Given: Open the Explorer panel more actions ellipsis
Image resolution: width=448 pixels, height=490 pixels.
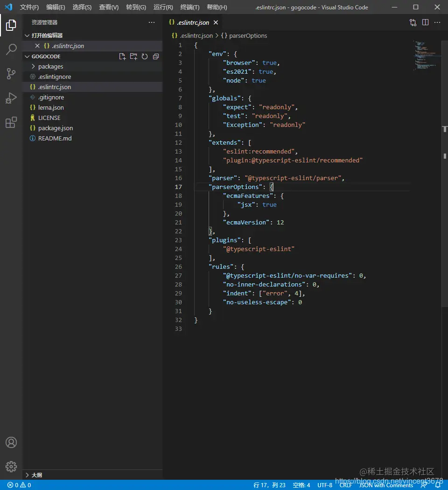Looking at the screenshot, I should (x=152, y=22).
